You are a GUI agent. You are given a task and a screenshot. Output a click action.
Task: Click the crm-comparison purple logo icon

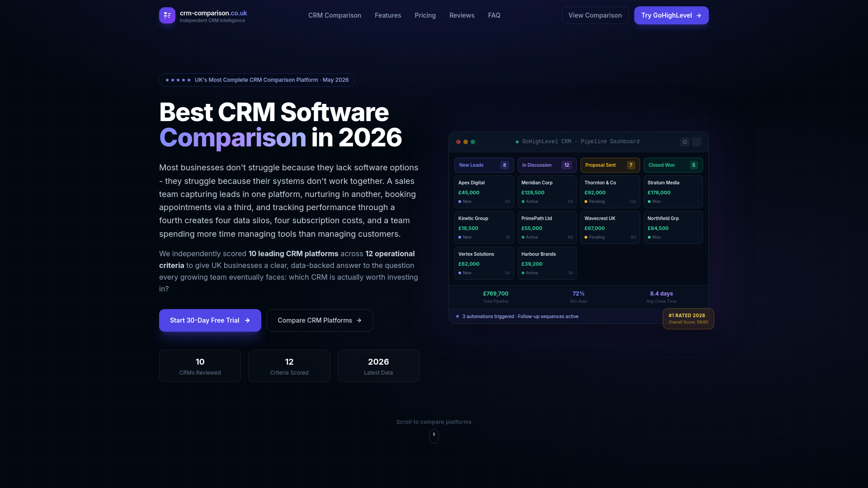coord(167,15)
